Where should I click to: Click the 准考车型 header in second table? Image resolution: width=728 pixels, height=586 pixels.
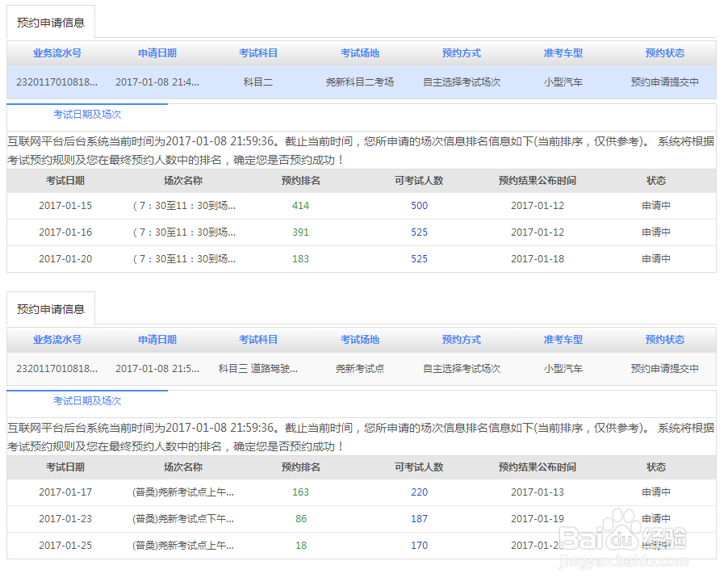click(563, 340)
